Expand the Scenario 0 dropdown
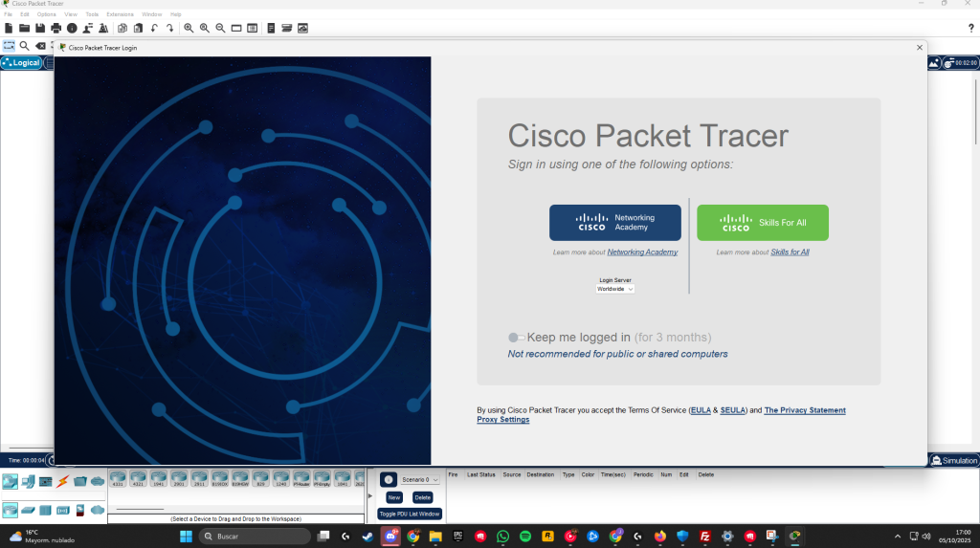The width and height of the screenshot is (980, 548). [x=421, y=479]
